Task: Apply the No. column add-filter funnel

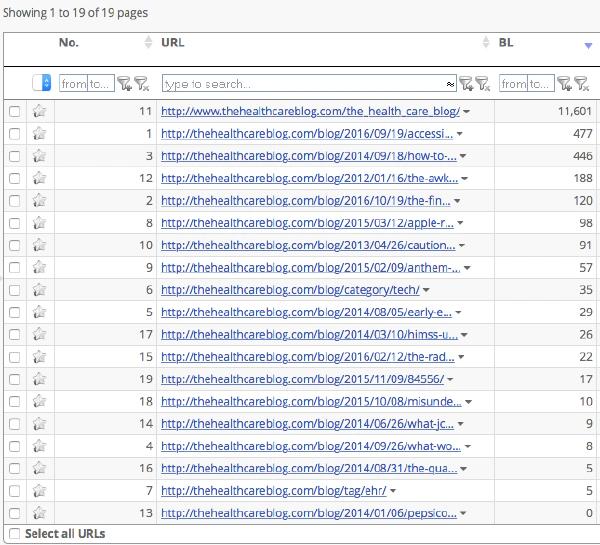Action: click(124, 83)
